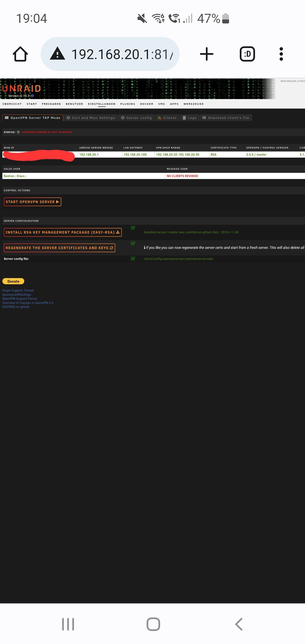Open the APPS menu
The width and height of the screenshot is (305, 644).
[x=174, y=104]
